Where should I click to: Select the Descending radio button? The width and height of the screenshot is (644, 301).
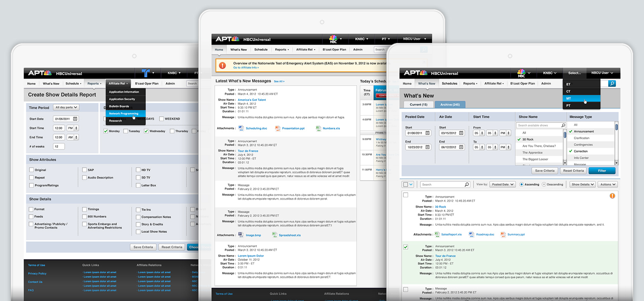pos(544,184)
